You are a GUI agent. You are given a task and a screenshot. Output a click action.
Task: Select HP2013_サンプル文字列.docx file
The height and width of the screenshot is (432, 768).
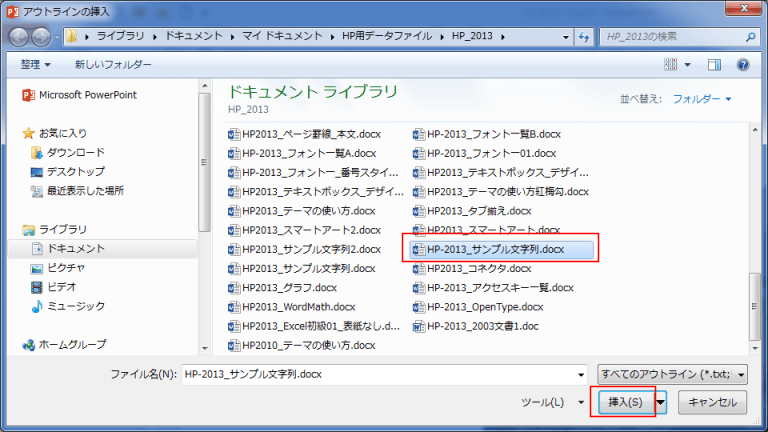[x=301, y=269]
